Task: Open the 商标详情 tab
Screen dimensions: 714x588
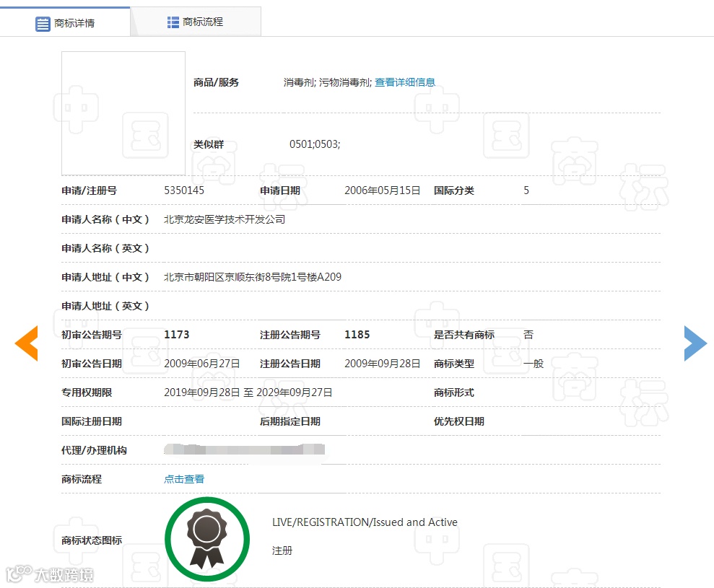Action: (x=65, y=22)
